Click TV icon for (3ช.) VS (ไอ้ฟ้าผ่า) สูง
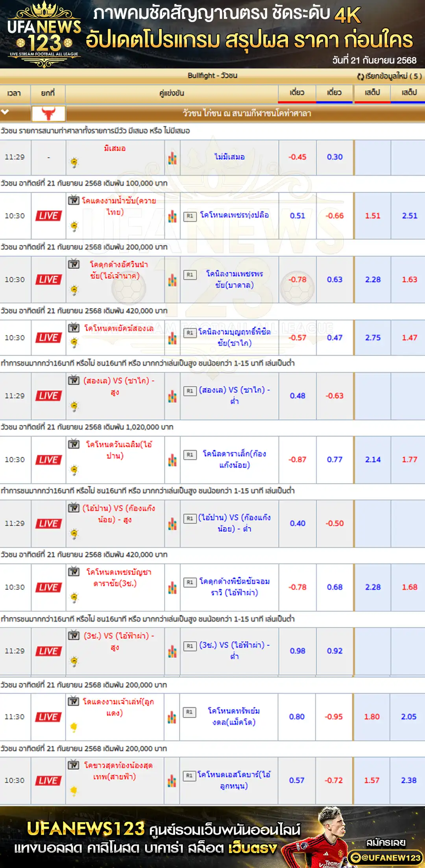The image size is (425, 868). tap(74, 635)
